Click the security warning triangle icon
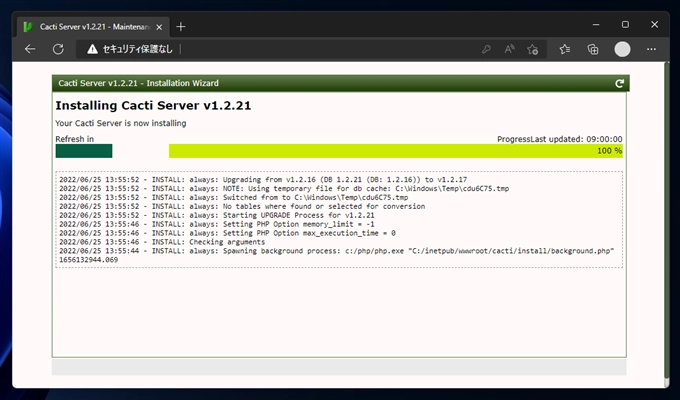The height and width of the screenshot is (400, 680). (92, 49)
